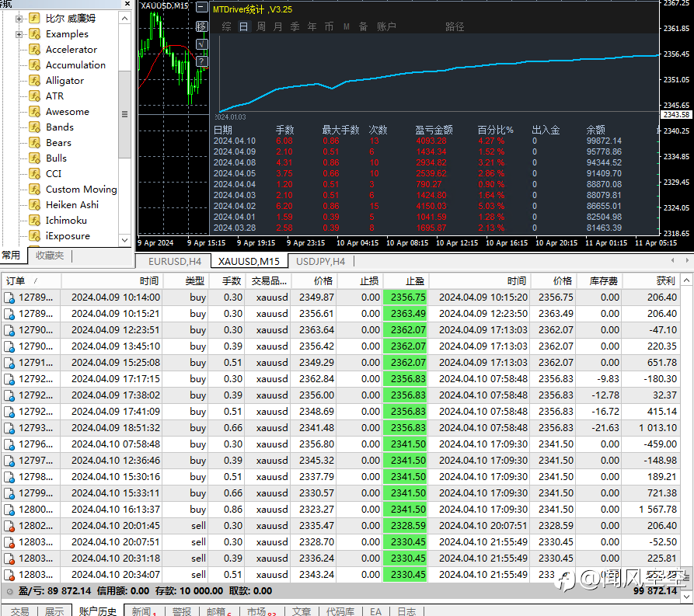Image resolution: width=694 pixels, height=616 pixels.
Task: Open the 新闻 terminal tab
Action: point(144,611)
